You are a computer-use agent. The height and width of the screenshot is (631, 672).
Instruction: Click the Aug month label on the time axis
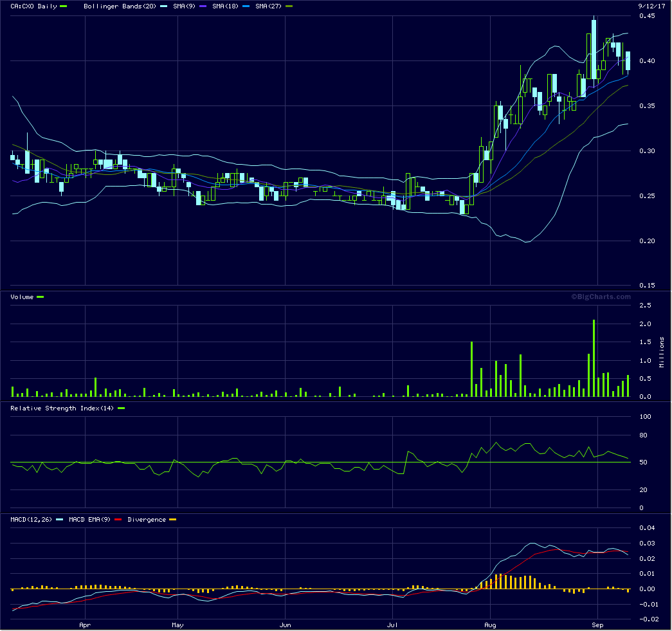tap(490, 625)
